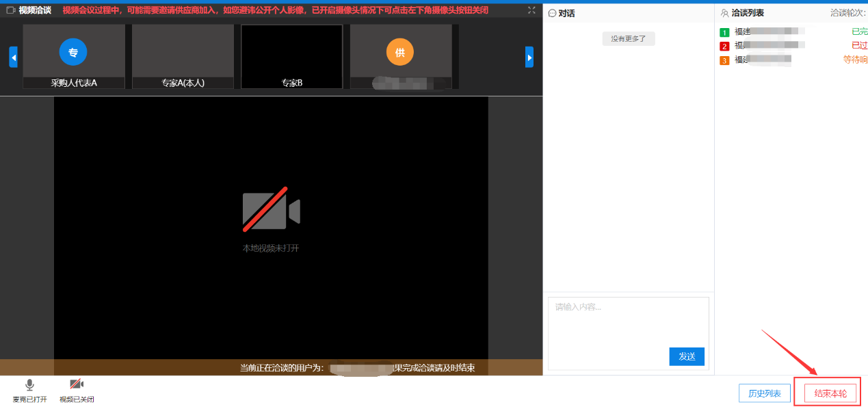This screenshot has width=868, height=407.
Task: Click the blue 专 avatar circle
Action: [x=73, y=52]
